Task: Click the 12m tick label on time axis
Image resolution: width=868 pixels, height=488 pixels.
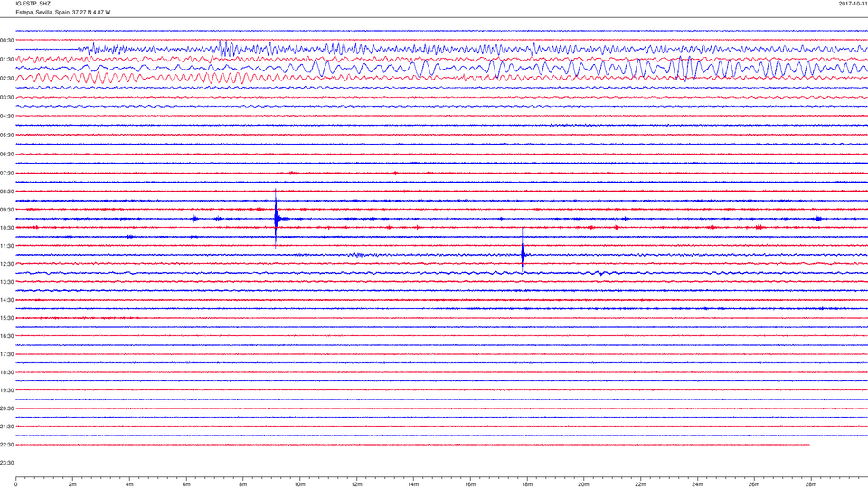Action: (x=356, y=484)
